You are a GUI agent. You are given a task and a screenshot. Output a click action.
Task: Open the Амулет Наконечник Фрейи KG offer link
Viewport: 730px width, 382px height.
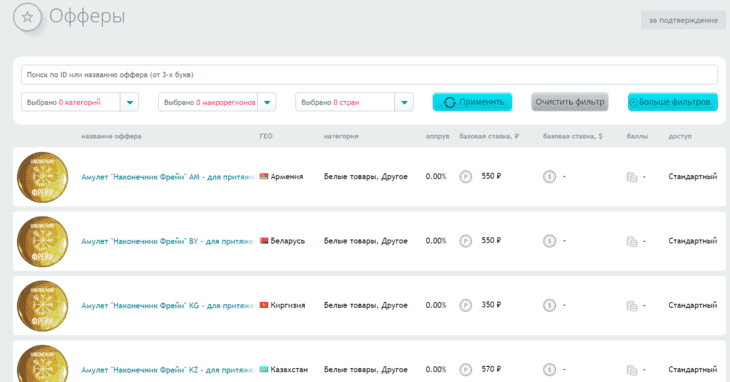click(168, 306)
